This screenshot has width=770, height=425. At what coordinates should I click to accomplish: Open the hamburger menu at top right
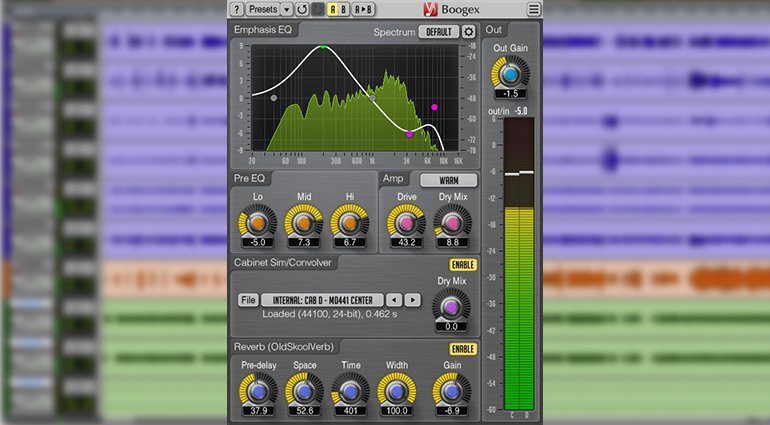534,9
